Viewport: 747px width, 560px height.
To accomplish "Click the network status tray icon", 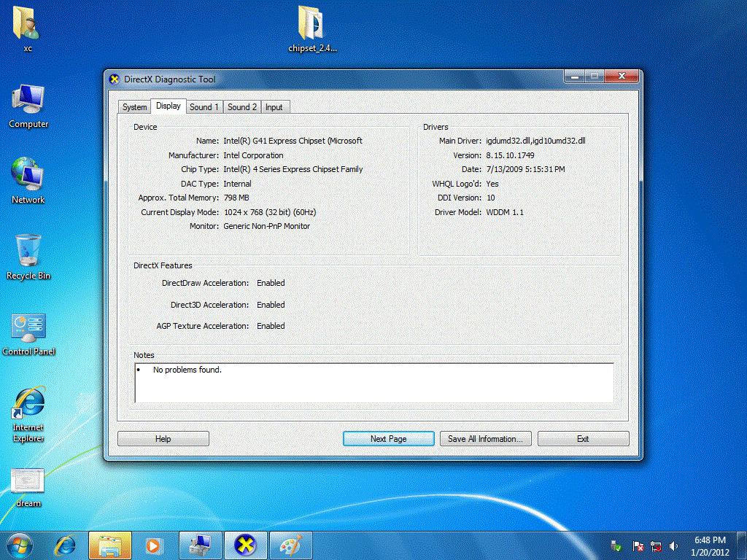I will coord(655,545).
